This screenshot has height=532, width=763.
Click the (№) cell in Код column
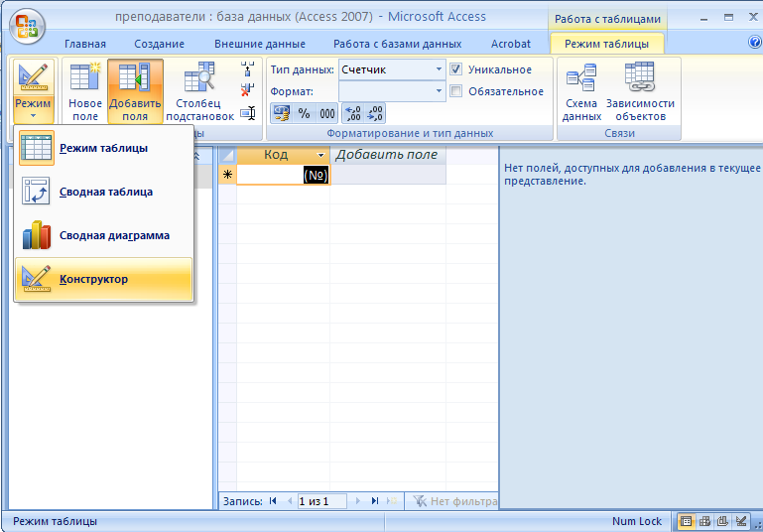click(x=283, y=175)
